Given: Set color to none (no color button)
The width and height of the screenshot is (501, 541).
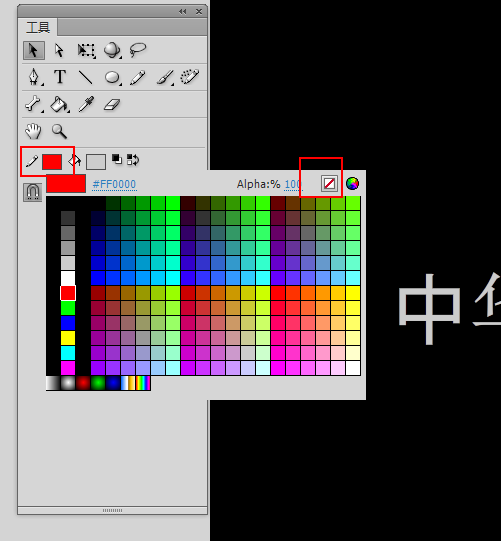Looking at the screenshot, I should [x=329, y=184].
